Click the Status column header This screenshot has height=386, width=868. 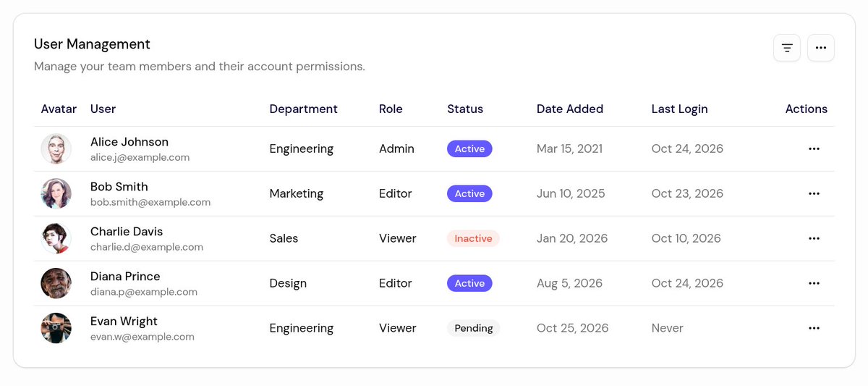pyautogui.click(x=465, y=109)
